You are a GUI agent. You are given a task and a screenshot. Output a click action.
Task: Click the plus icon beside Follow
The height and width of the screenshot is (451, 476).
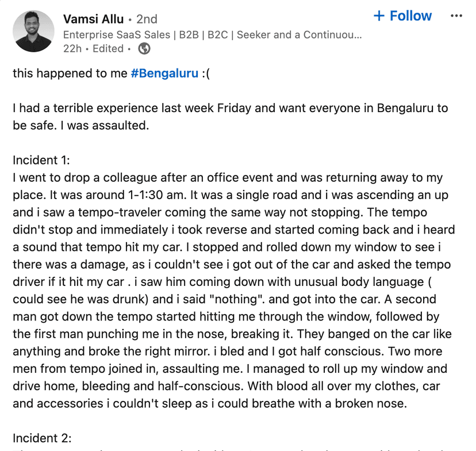[x=379, y=16]
